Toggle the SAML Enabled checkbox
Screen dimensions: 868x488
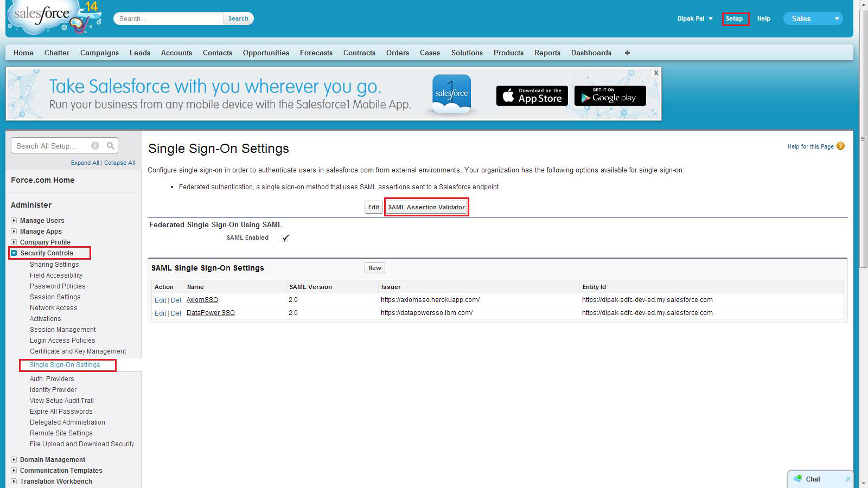(286, 237)
